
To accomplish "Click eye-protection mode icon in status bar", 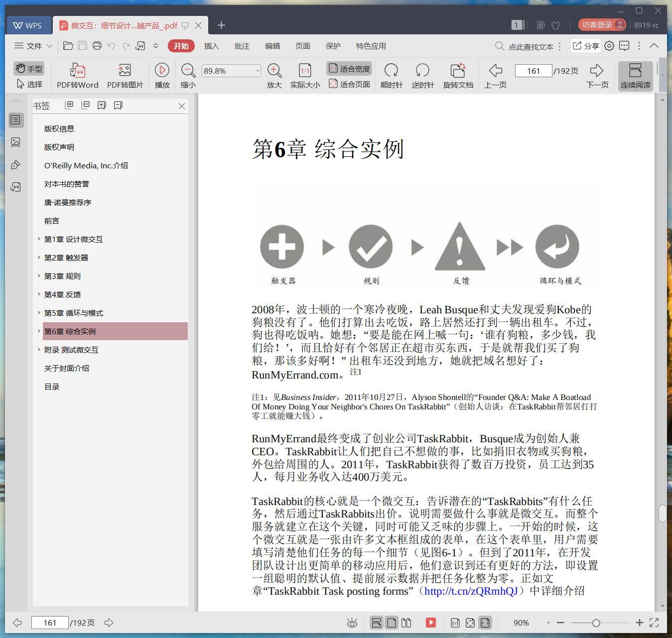I will (x=352, y=623).
